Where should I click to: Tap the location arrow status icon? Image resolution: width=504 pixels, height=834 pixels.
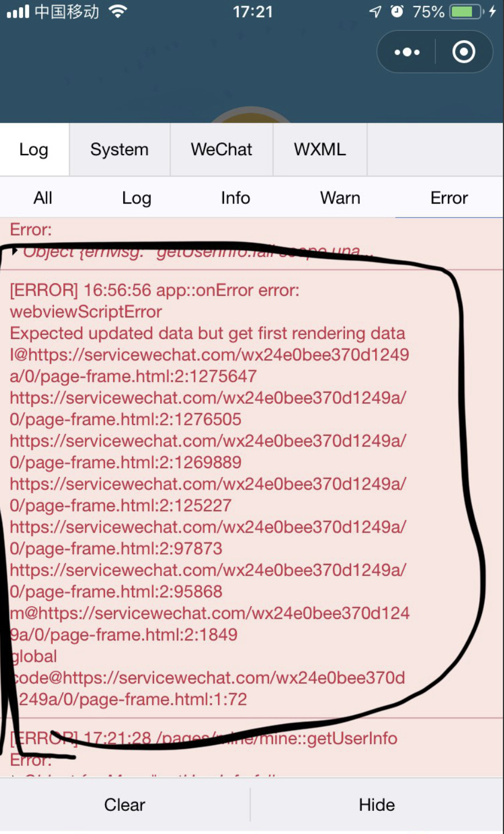375,12
